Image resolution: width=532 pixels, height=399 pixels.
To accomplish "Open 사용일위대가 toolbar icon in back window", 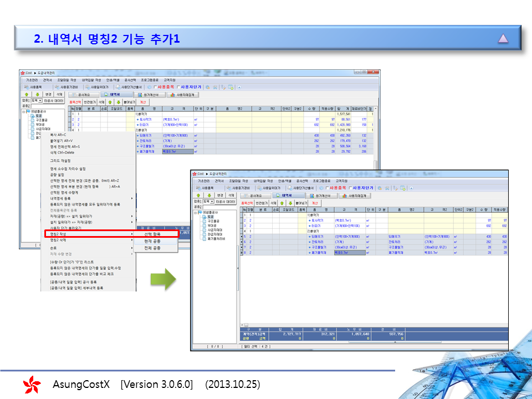I will (x=88, y=87).
